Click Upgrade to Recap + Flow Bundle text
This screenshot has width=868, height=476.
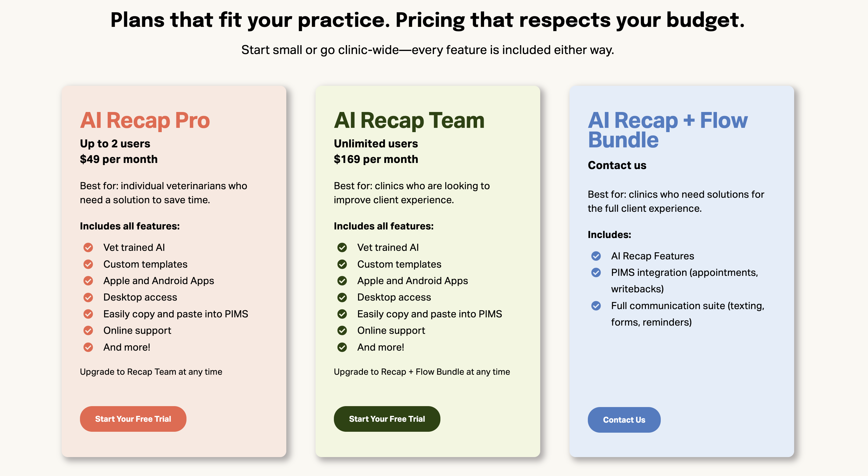(x=421, y=372)
